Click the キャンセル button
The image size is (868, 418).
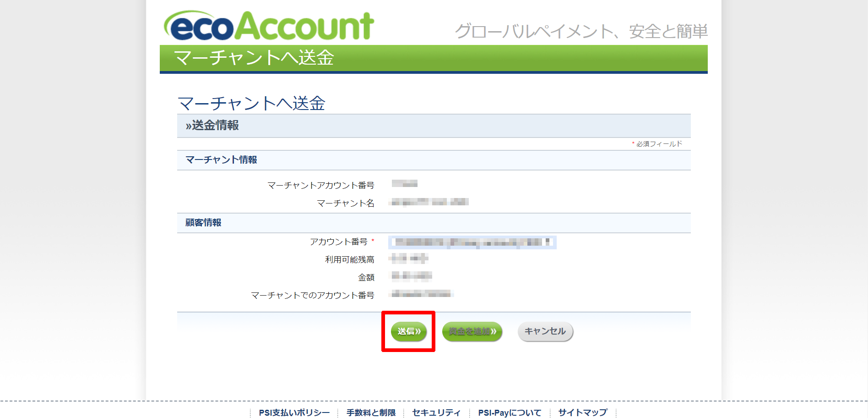coord(545,331)
